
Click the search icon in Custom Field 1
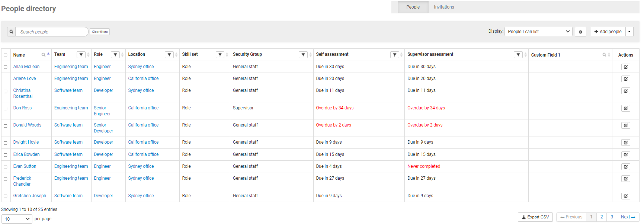(x=604, y=55)
